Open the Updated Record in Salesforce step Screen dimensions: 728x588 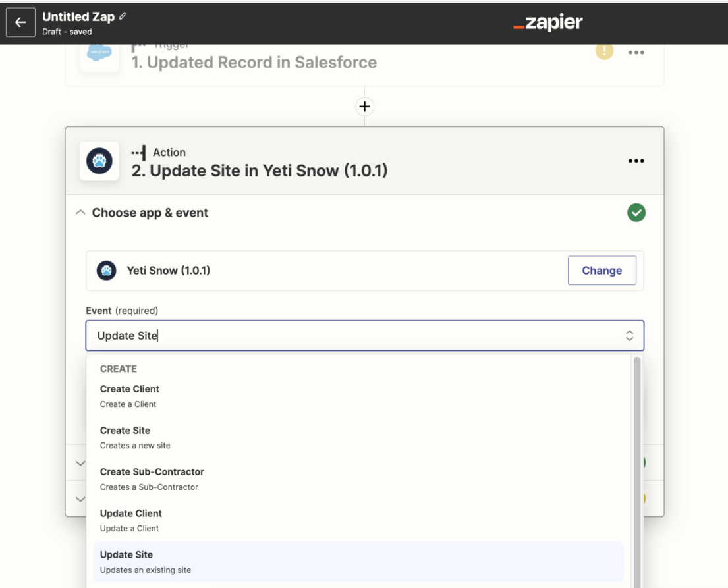(x=254, y=62)
